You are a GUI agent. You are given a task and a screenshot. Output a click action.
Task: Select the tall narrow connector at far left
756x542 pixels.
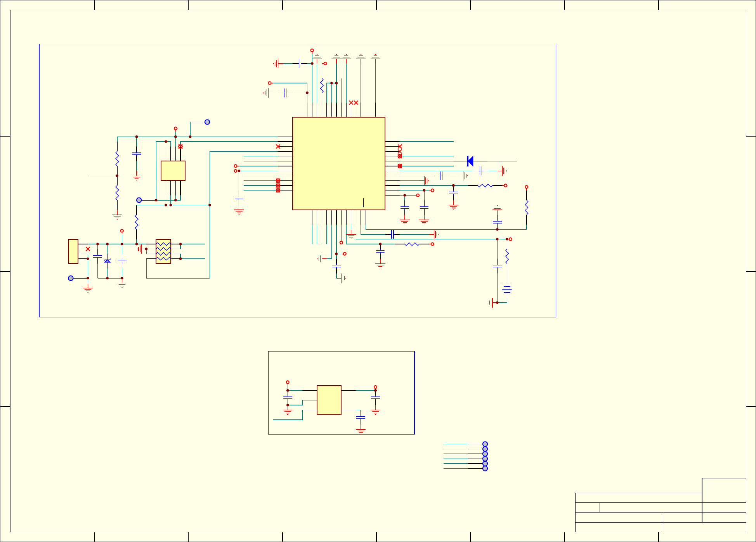click(x=73, y=251)
